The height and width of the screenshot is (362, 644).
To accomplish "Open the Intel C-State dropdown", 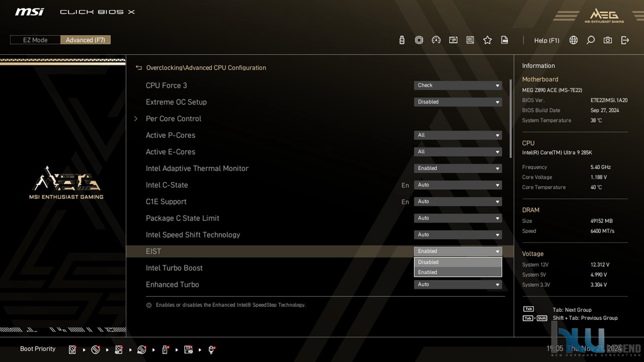I will coord(458,185).
